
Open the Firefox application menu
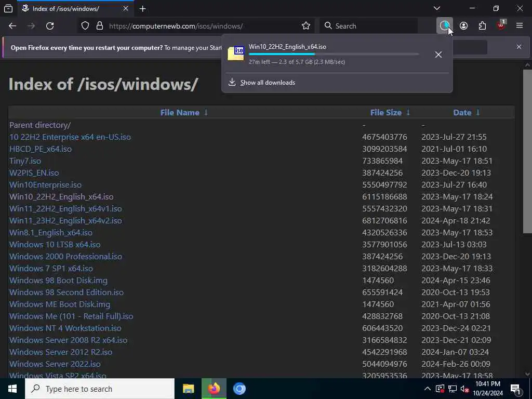click(x=520, y=26)
